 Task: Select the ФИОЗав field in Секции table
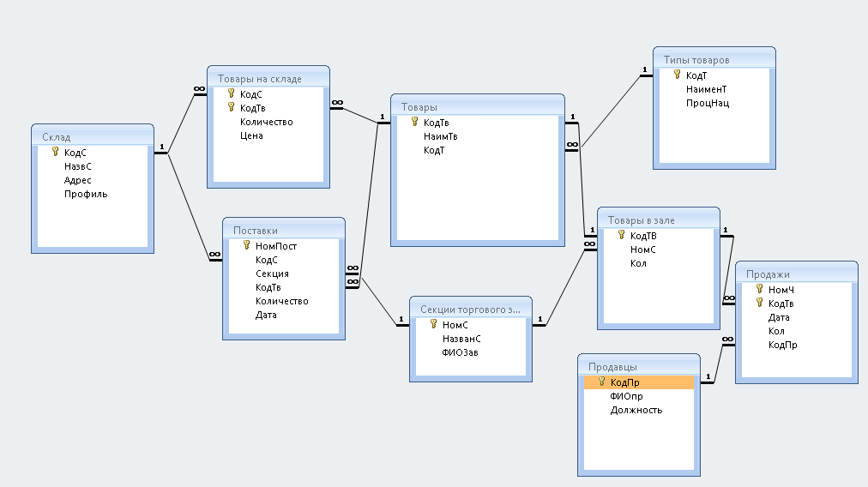click(x=460, y=352)
